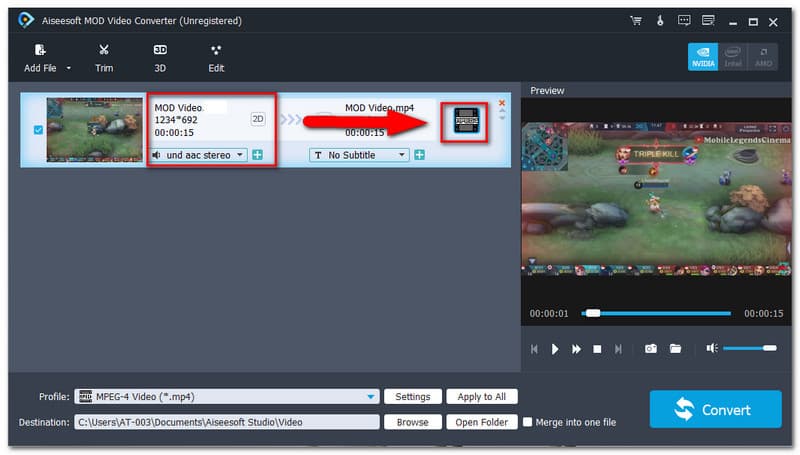
Task: Open the 3D settings tool
Action: point(160,58)
